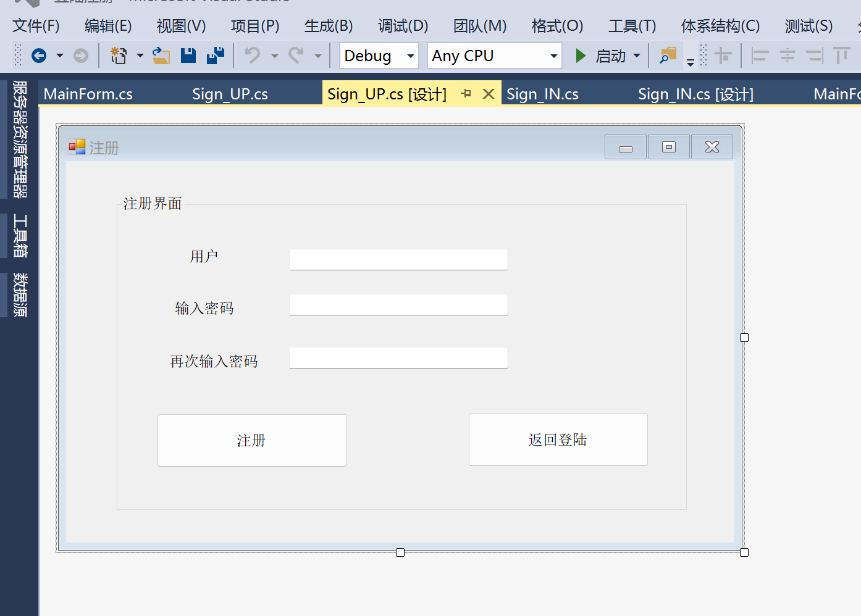The image size is (861, 616).
Task: Click the Align Tops layout icon
Action: (842, 56)
